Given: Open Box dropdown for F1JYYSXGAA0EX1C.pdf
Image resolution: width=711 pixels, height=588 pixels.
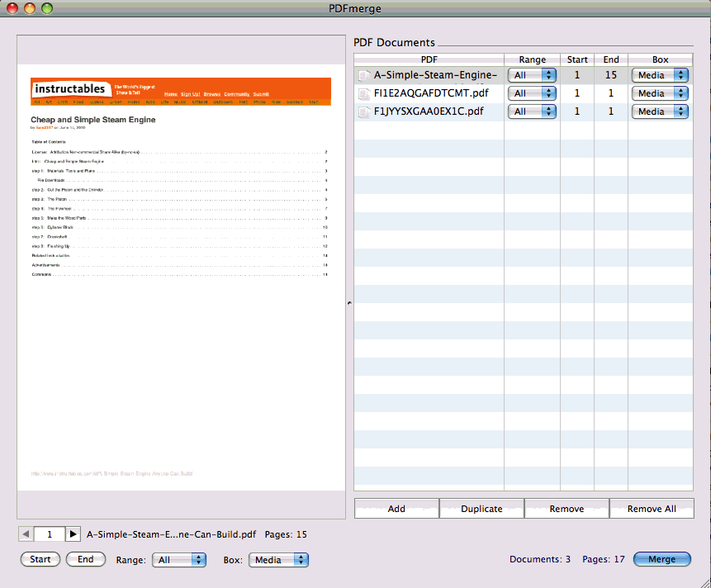Looking at the screenshot, I should coord(660,111).
